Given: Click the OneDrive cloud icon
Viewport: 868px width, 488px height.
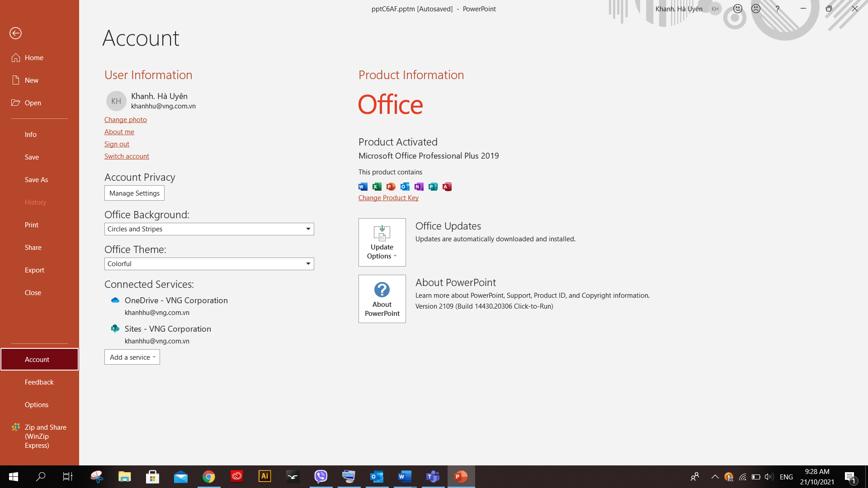Looking at the screenshot, I should (115, 300).
